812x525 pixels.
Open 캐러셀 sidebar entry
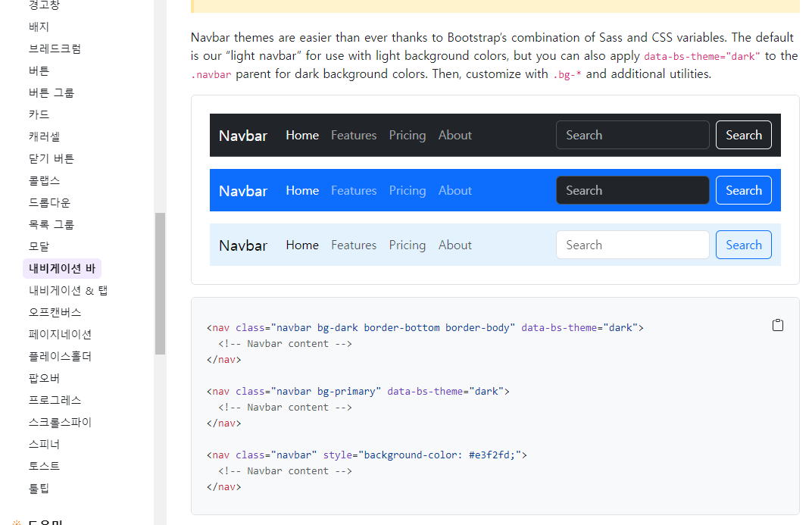(45, 136)
